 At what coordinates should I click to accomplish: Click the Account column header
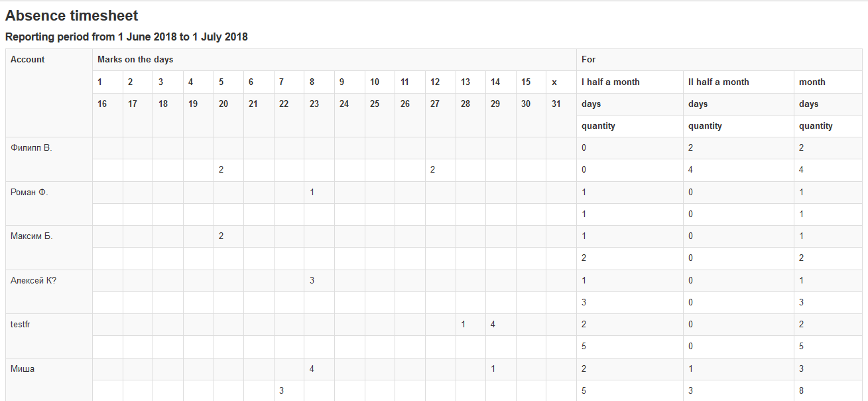click(x=49, y=93)
